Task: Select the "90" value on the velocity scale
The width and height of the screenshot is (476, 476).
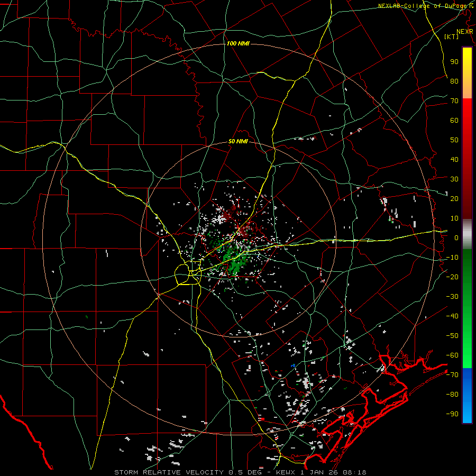Action: click(454, 62)
